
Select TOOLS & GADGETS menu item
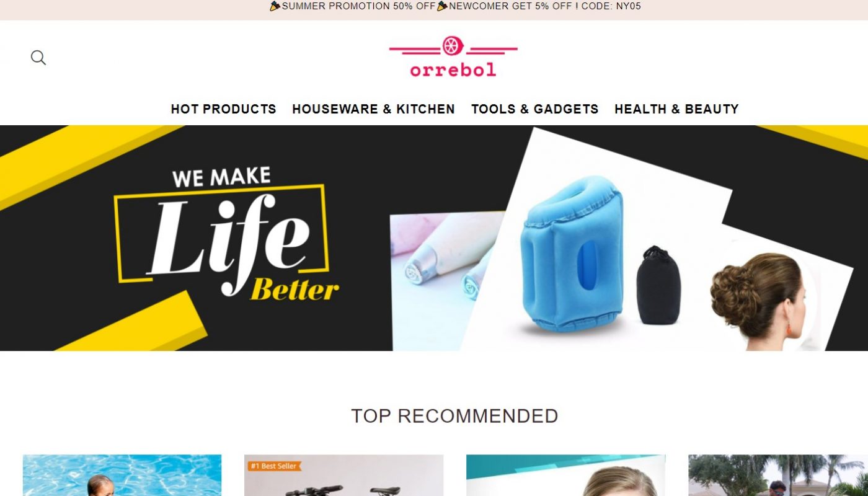[535, 109]
